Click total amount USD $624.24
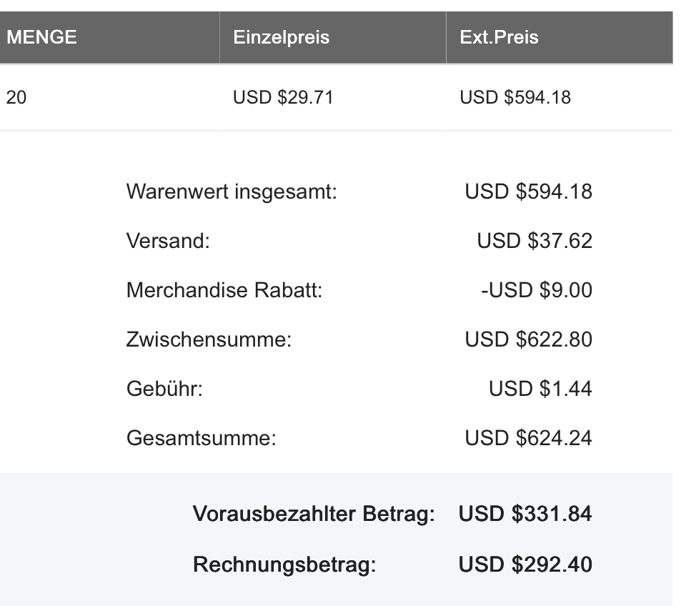The image size is (691, 616). [x=528, y=439]
